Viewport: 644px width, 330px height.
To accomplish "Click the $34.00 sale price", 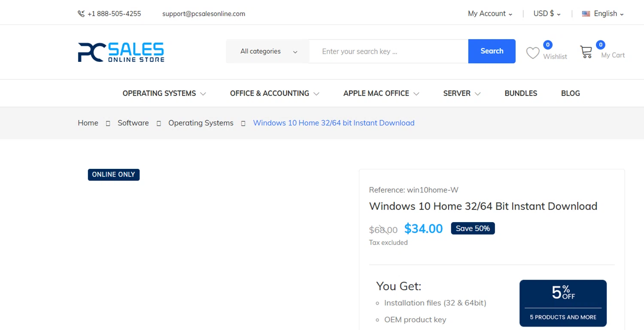I will (x=423, y=229).
